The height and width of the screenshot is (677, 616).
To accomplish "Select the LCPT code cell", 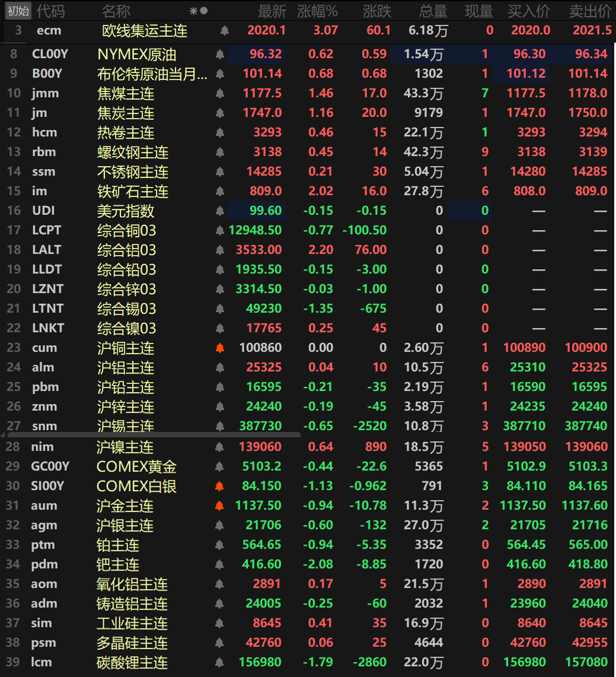I will (47, 230).
